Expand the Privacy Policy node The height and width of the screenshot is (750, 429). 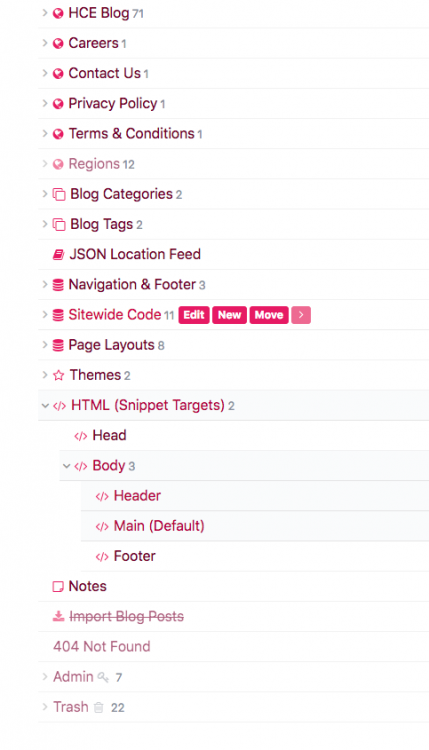tap(44, 103)
